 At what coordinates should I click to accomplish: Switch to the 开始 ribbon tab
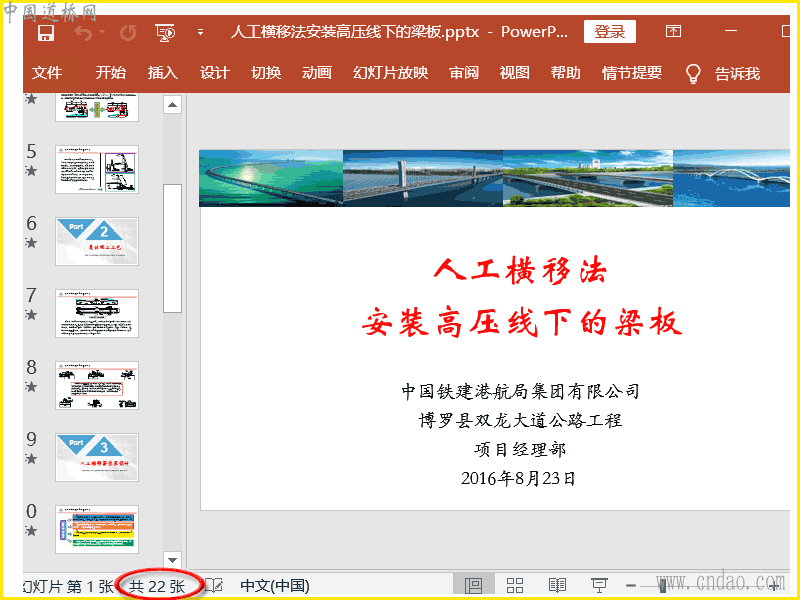pyautogui.click(x=110, y=72)
